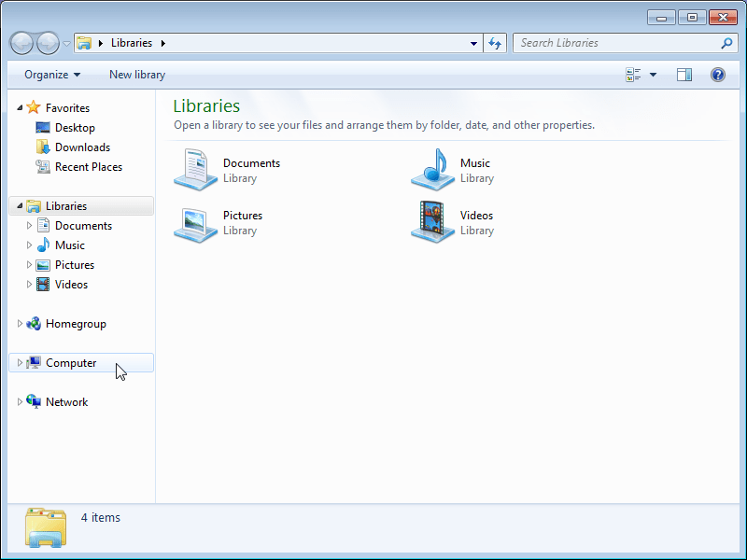Click the Refresh button next to address bar
The height and width of the screenshot is (560, 747).
point(495,43)
